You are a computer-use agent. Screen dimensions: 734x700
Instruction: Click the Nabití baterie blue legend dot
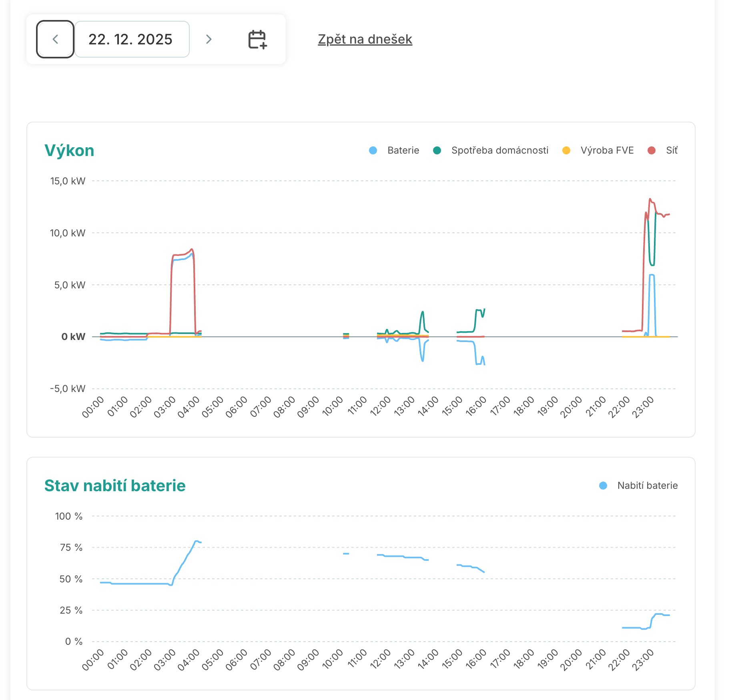click(x=603, y=486)
